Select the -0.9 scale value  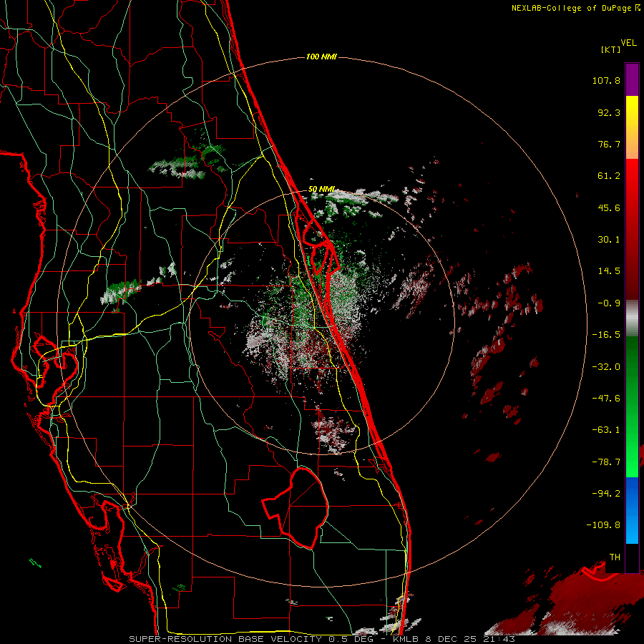[609, 303]
